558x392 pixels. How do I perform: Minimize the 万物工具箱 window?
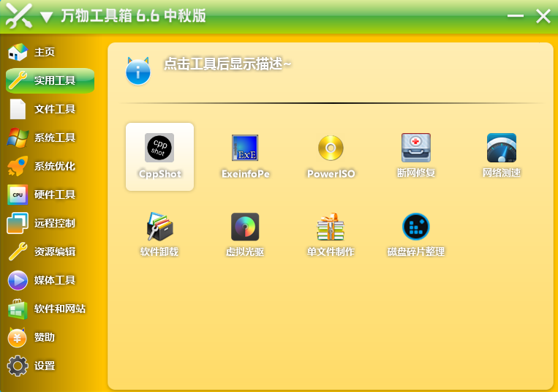coord(515,16)
